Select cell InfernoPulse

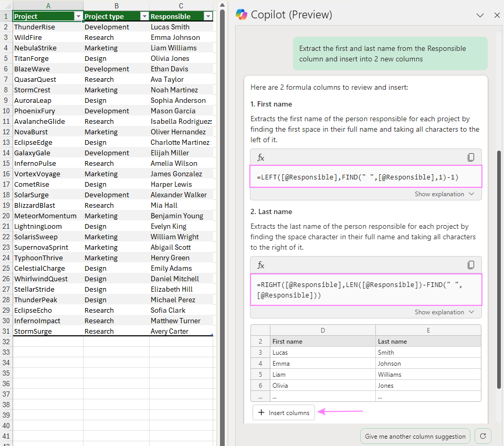pos(48,164)
